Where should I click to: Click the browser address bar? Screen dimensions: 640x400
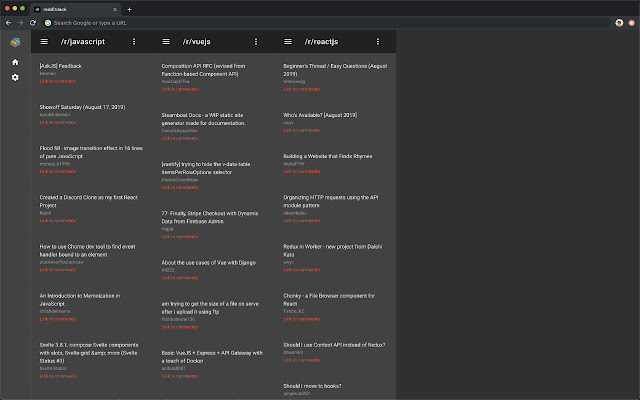point(327,23)
